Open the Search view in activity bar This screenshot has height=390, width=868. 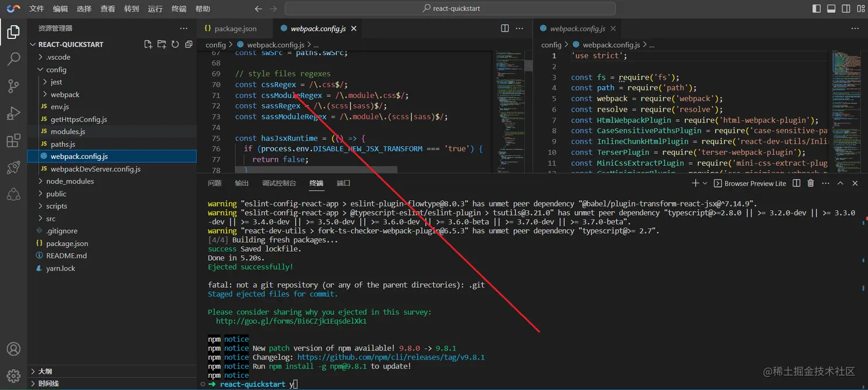tap(13, 59)
